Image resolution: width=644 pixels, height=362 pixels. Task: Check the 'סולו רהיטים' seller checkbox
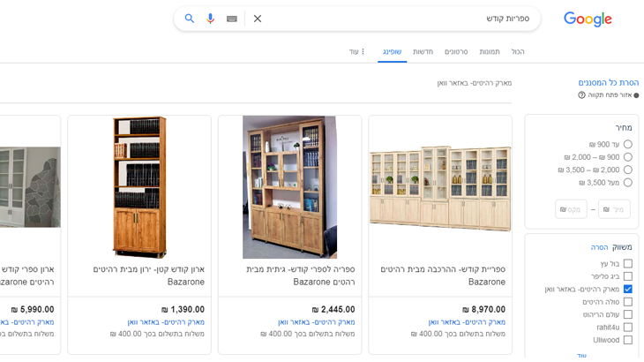tap(627, 302)
